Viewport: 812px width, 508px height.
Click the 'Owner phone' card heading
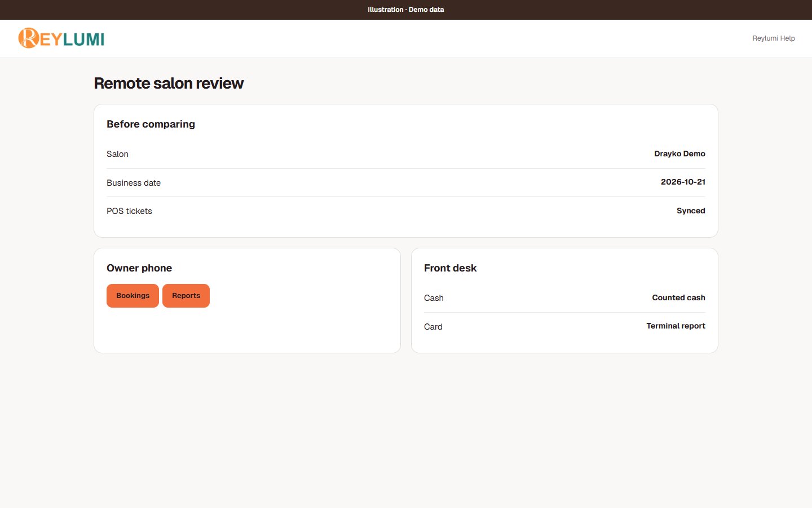(139, 268)
